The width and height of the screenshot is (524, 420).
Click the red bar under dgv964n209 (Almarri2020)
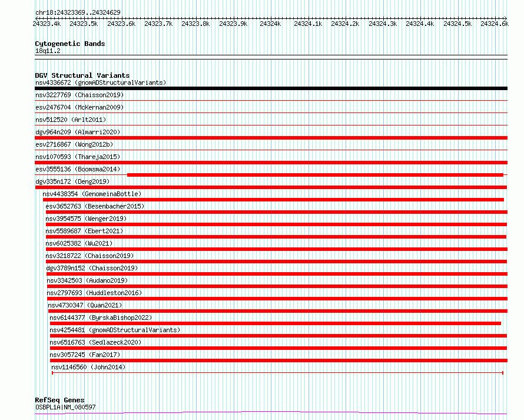(271, 138)
